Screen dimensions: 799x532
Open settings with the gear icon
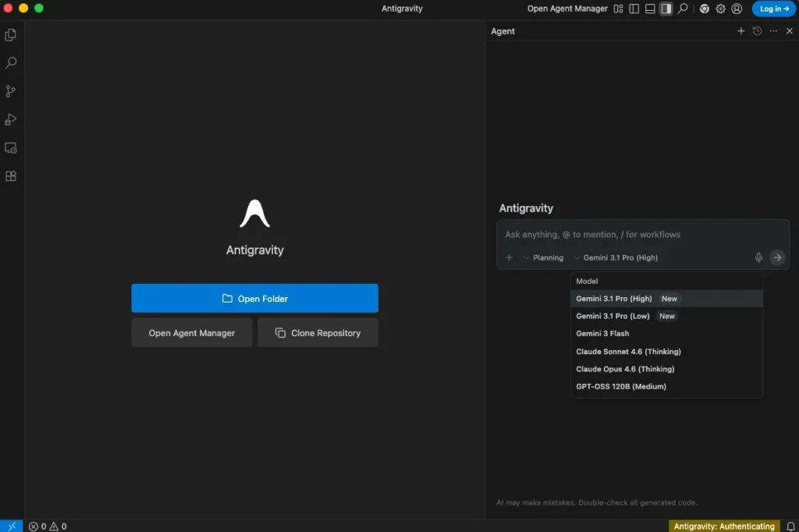[x=720, y=9]
